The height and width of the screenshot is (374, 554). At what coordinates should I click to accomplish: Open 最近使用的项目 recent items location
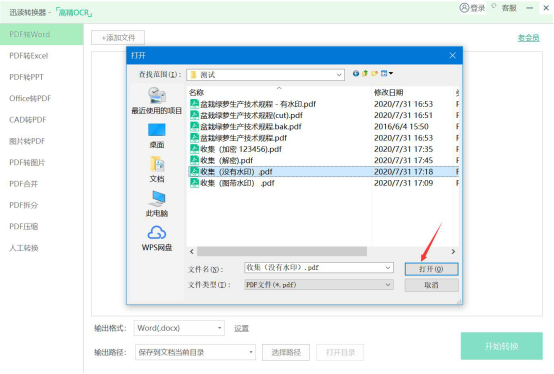pyautogui.click(x=157, y=101)
